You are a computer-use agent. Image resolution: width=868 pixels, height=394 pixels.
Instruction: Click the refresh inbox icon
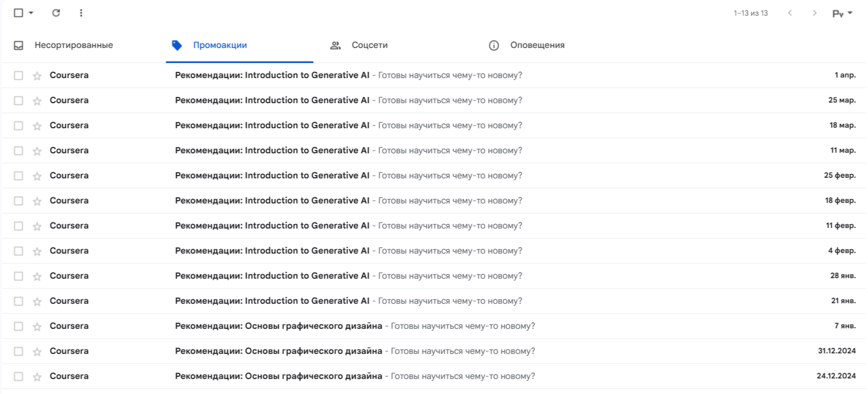pyautogui.click(x=56, y=12)
